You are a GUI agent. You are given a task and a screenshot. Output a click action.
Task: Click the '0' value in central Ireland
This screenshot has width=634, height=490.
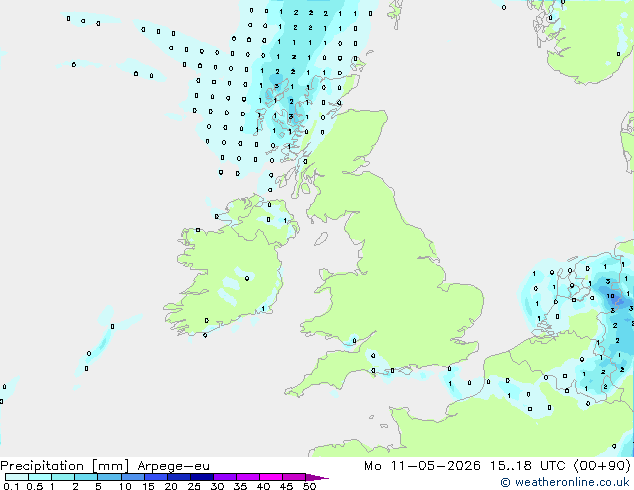247,278
